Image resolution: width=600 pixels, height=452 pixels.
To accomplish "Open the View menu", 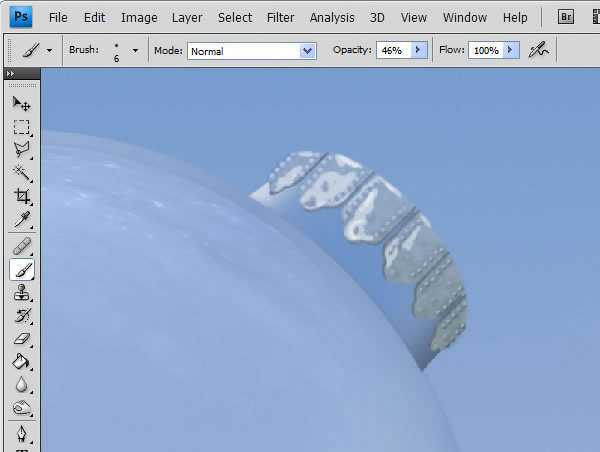I will 414,18.
